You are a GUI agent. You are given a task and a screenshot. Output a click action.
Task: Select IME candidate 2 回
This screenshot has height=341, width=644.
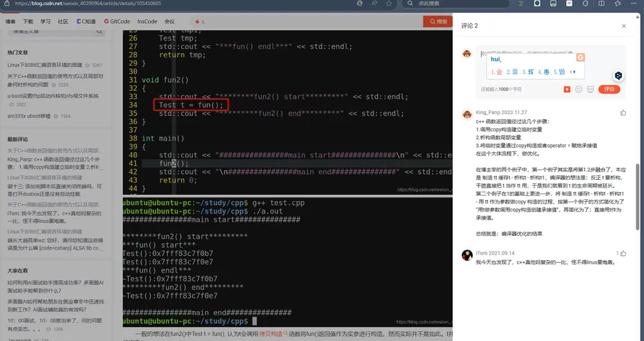512,72
